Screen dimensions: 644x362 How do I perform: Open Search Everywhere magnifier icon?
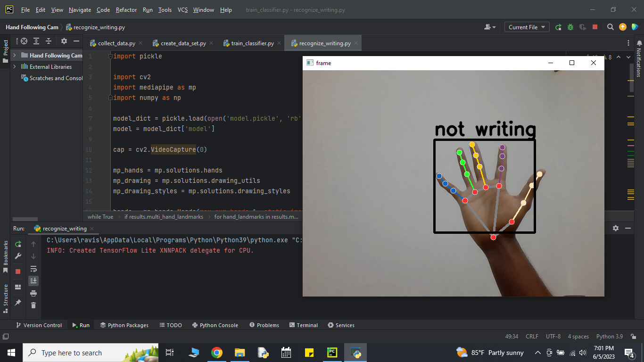611,27
